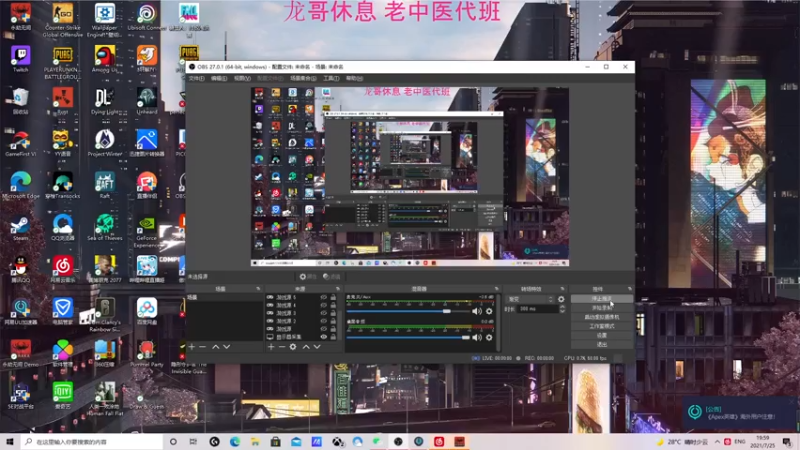Viewport: 800px width, 450px height.
Task: Pop out the Sources dock panel
Action: [338, 289]
